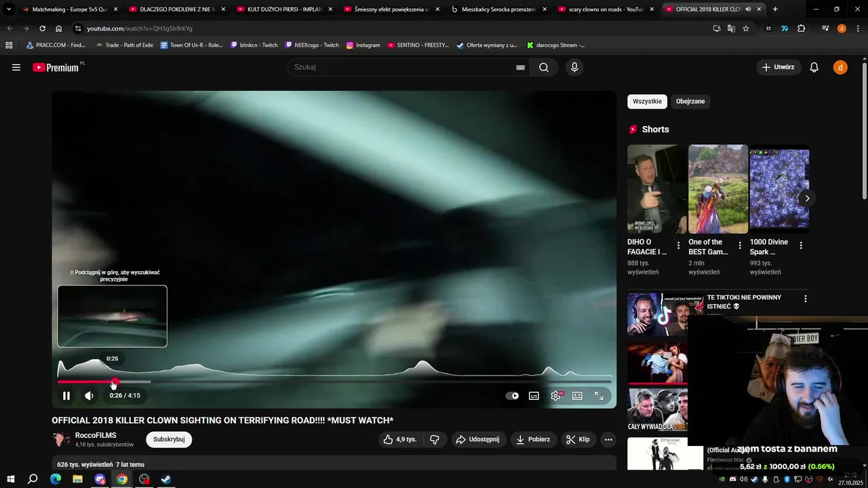Viewport: 868px width, 488px height.
Task: Translate this page icon
Action: pyautogui.click(x=731, y=28)
